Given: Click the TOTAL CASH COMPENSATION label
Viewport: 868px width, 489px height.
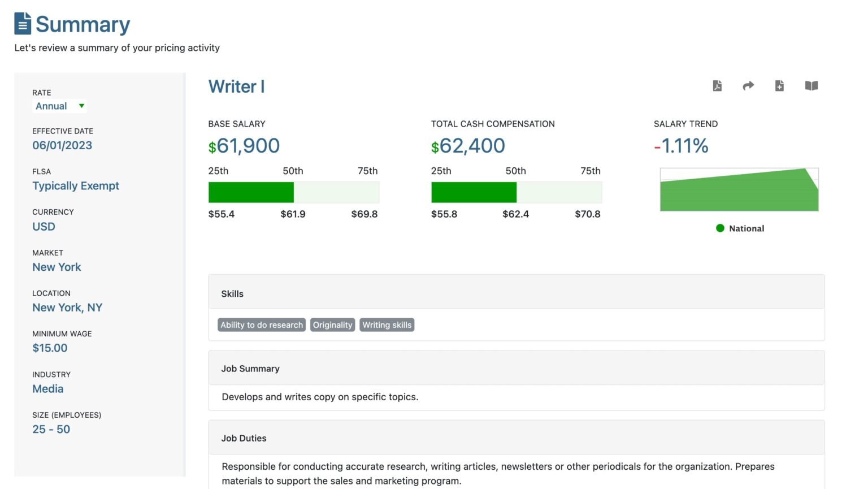Looking at the screenshot, I should [493, 124].
